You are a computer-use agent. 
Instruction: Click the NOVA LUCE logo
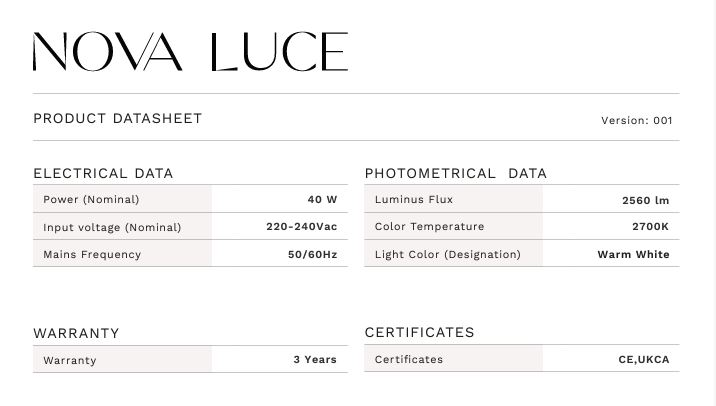click(190, 52)
